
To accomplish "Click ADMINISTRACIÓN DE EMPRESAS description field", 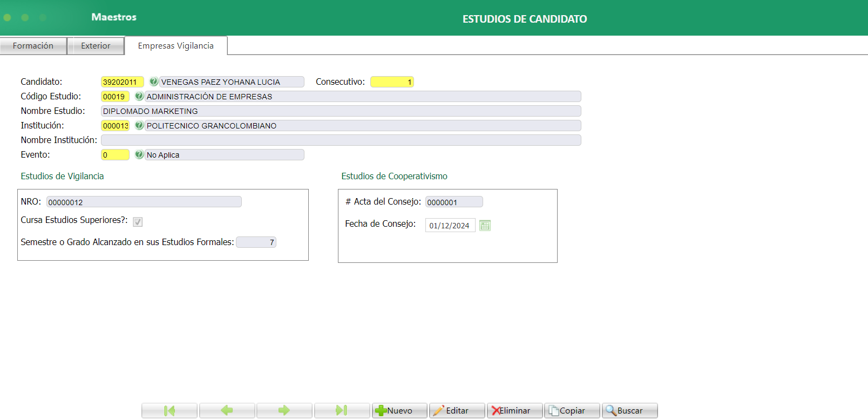I will [363, 97].
